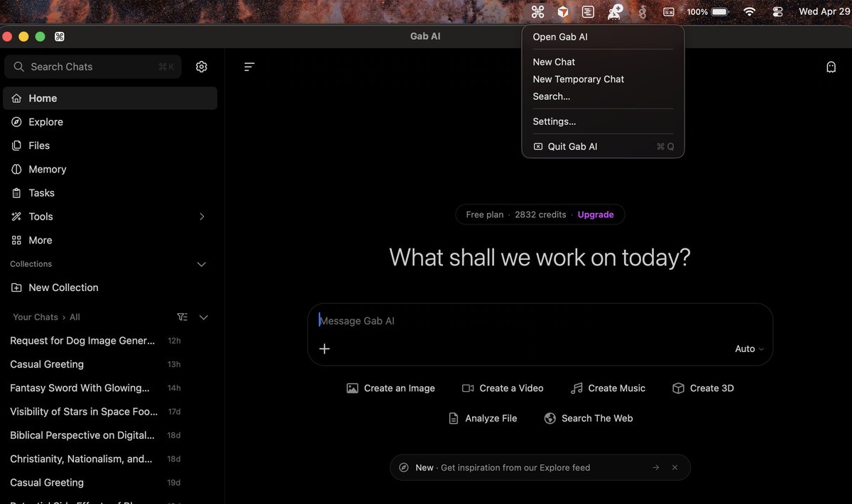The width and height of the screenshot is (852, 504).
Task: Open Files in the sidebar
Action: click(x=110, y=146)
